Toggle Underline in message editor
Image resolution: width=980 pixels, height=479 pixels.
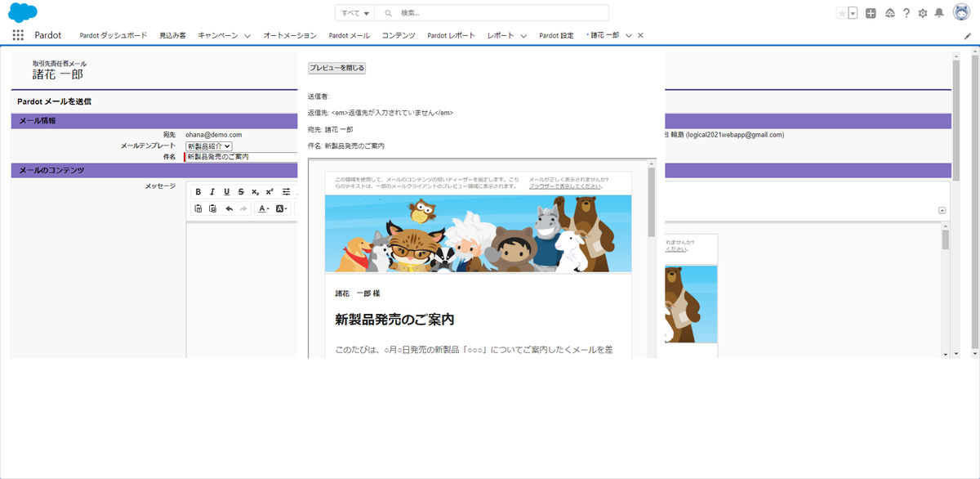pyautogui.click(x=226, y=191)
